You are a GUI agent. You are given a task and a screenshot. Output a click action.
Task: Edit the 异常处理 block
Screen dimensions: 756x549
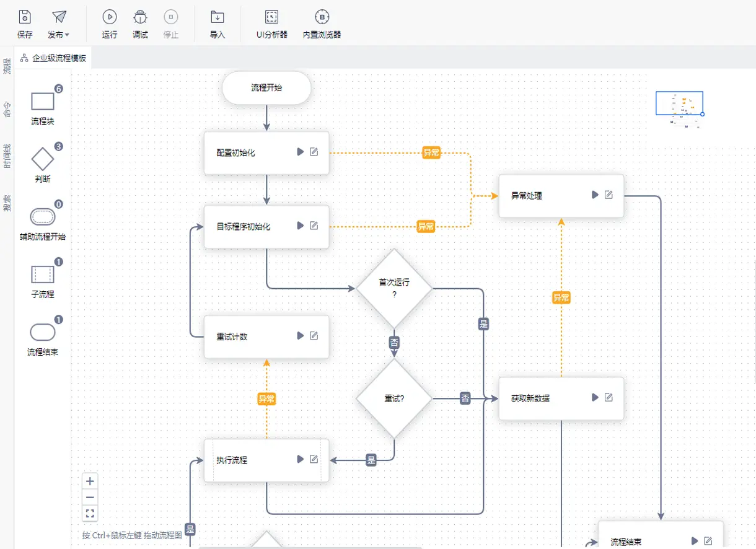pos(609,195)
